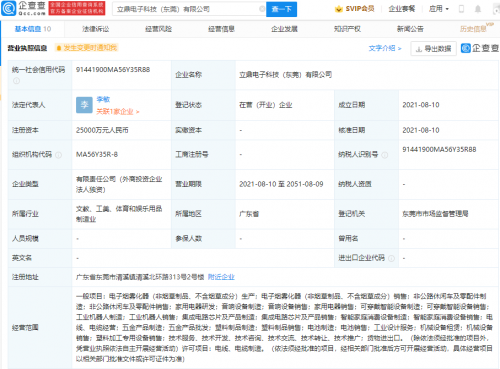This screenshot has height=369, width=500.
Task: Click 注册地址 label cell
Action: [40, 277]
